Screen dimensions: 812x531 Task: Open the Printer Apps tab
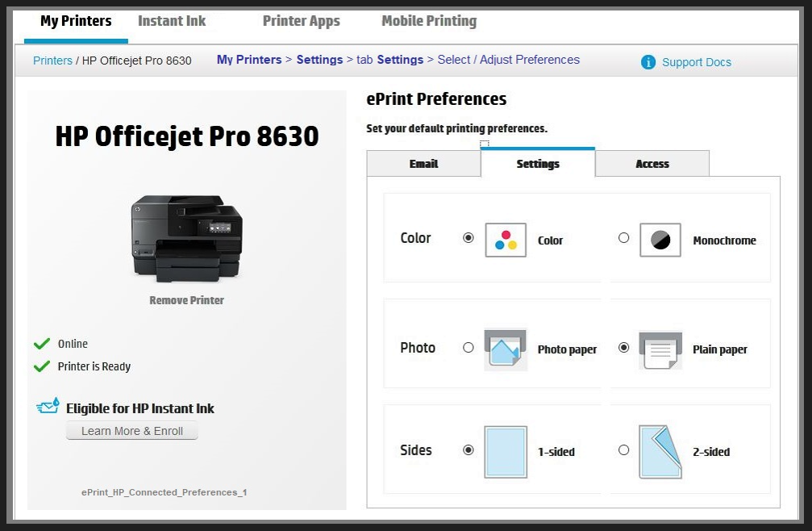tap(301, 21)
